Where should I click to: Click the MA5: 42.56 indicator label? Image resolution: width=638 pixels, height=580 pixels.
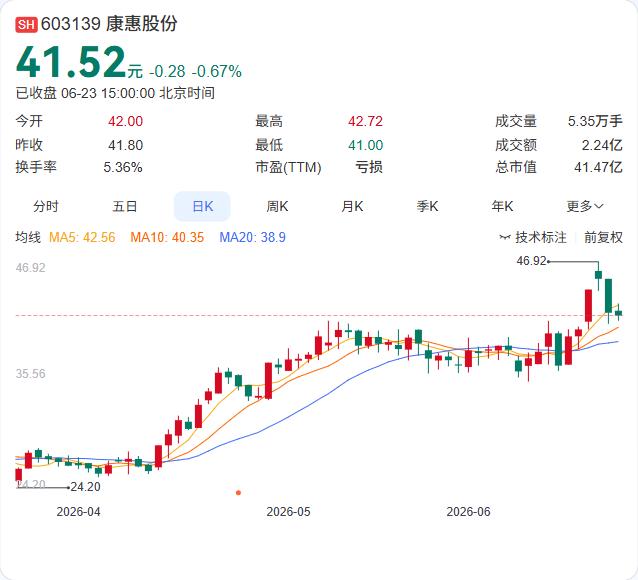tap(82, 237)
